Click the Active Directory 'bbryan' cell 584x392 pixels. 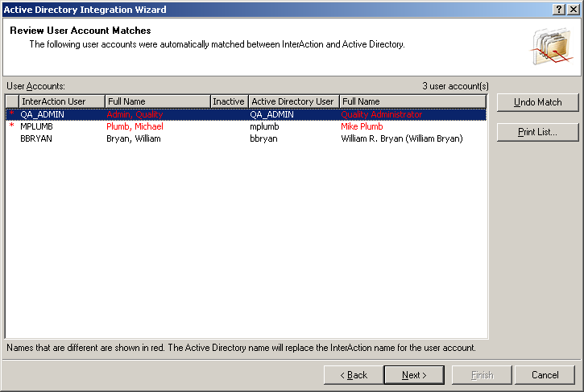click(263, 138)
